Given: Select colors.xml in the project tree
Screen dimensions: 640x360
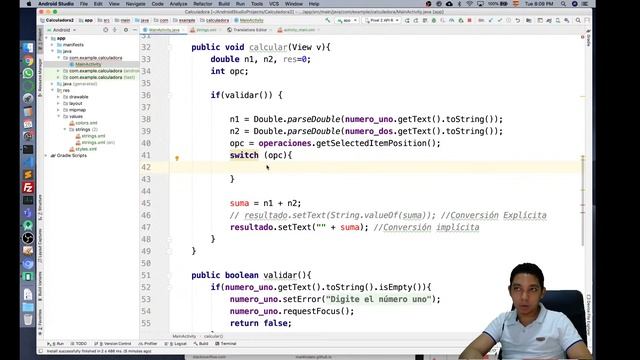Looking at the screenshot, I should point(86,123).
